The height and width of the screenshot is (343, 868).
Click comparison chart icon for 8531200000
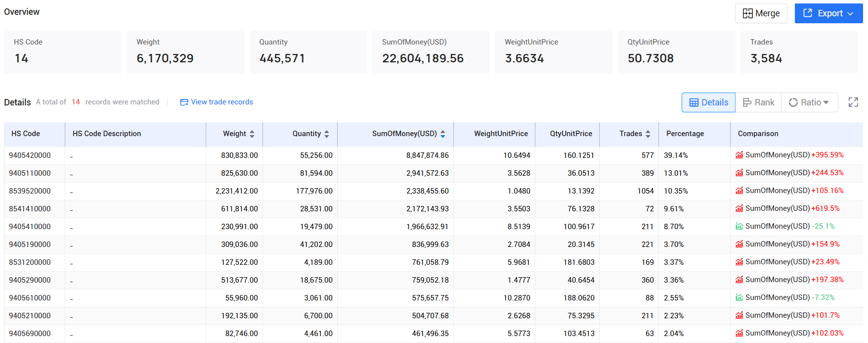[739, 262]
